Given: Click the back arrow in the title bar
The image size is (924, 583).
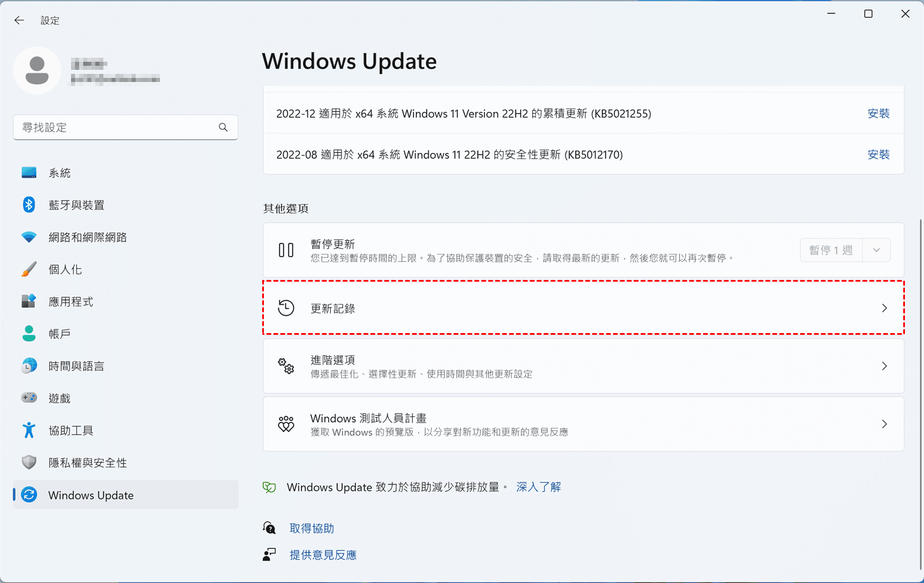Looking at the screenshot, I should click(x=19, y=20).
